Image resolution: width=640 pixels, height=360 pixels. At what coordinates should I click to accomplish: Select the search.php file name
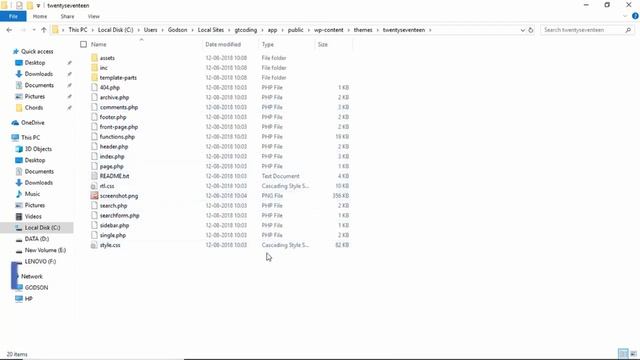[x=113, y=206]
